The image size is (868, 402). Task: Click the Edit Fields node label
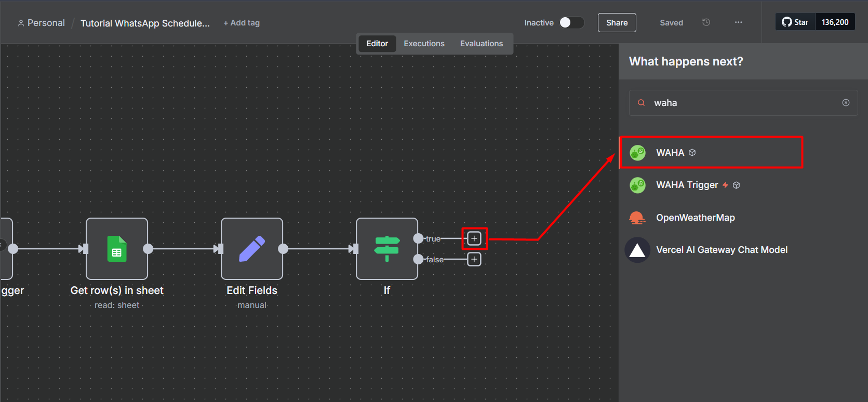252,290
